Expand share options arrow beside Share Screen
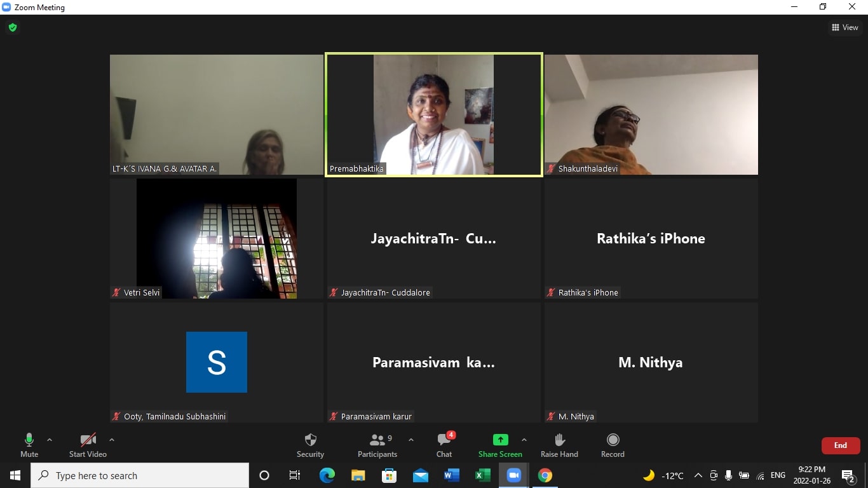 click(524, 440)
